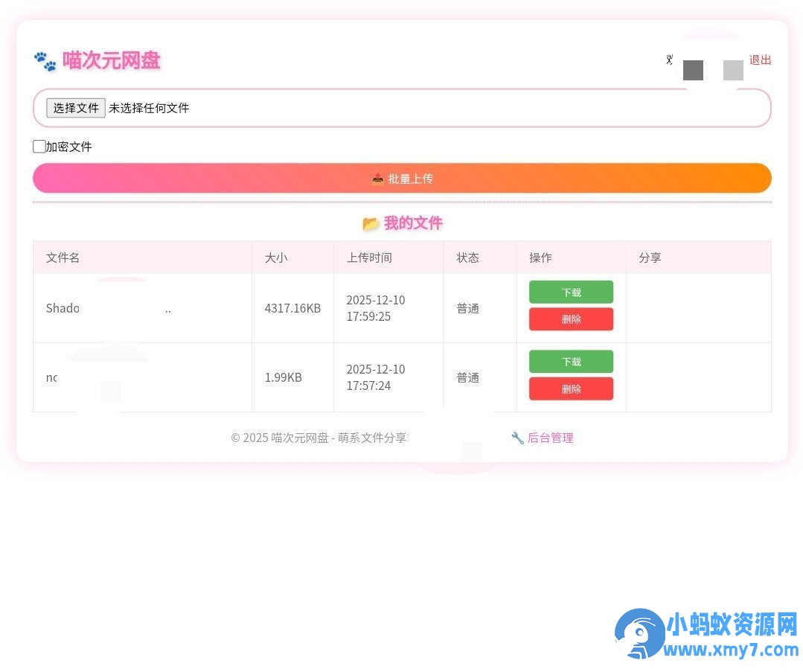Click the wrench icon beside 后台管理
This screenshot has height=672, width=803.
(x=517, y=438)
